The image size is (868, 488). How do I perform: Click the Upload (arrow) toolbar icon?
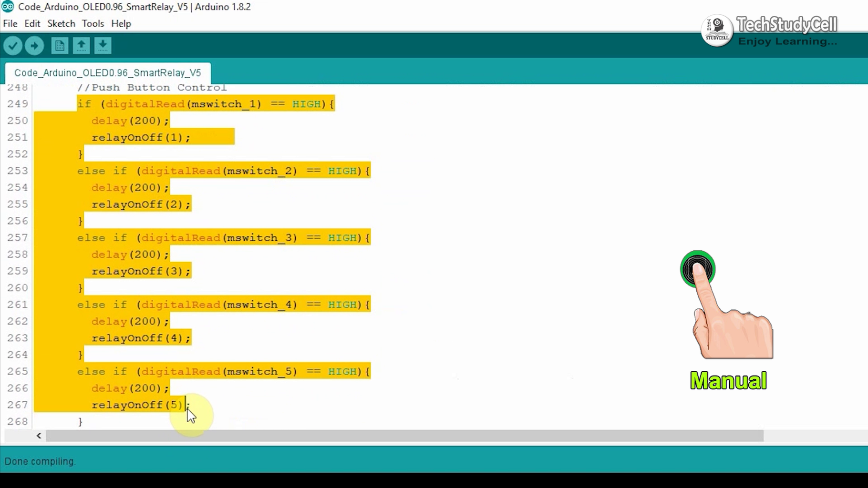pos(34,45)
